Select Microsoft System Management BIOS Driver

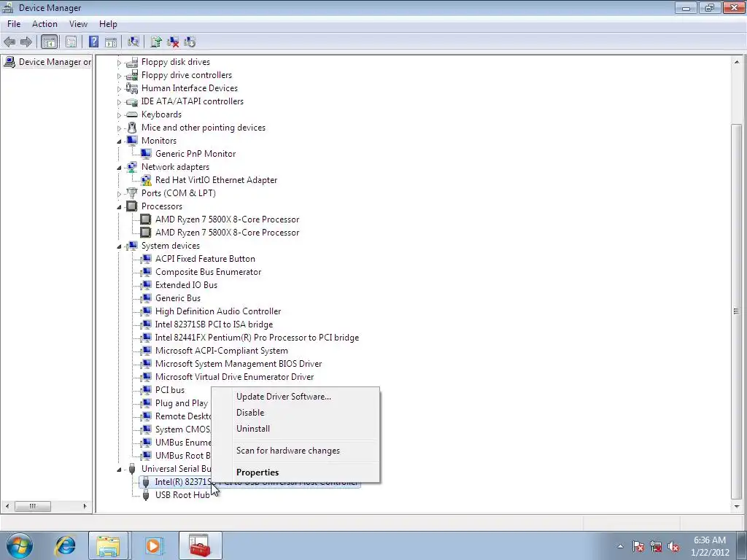(x=239, y=364)
